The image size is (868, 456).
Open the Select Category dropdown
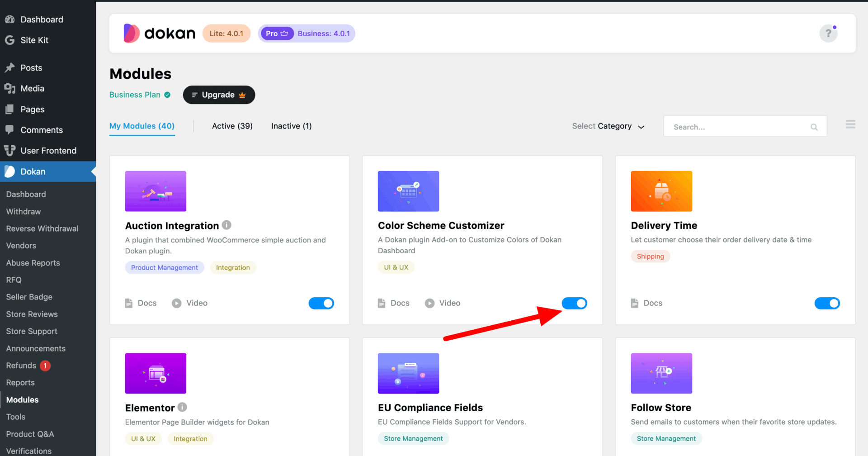click(x=608, y=126)
